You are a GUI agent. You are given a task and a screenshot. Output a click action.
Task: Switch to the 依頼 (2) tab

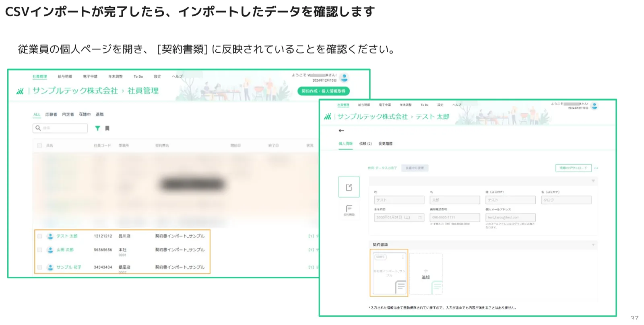tap(365, 144)
